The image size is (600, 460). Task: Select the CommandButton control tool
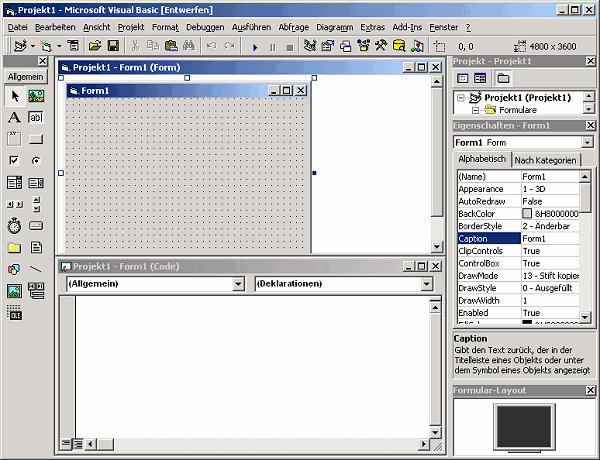36,139
